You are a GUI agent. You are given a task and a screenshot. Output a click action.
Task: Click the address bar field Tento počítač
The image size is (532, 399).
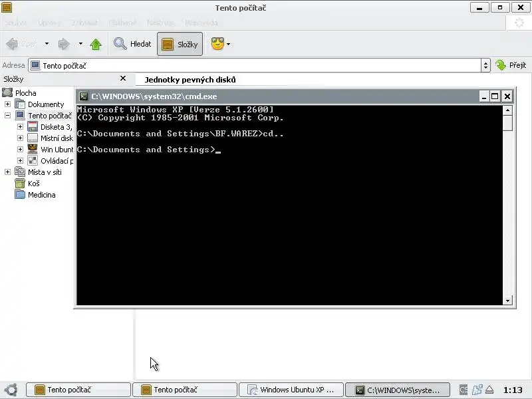(255, 65)
